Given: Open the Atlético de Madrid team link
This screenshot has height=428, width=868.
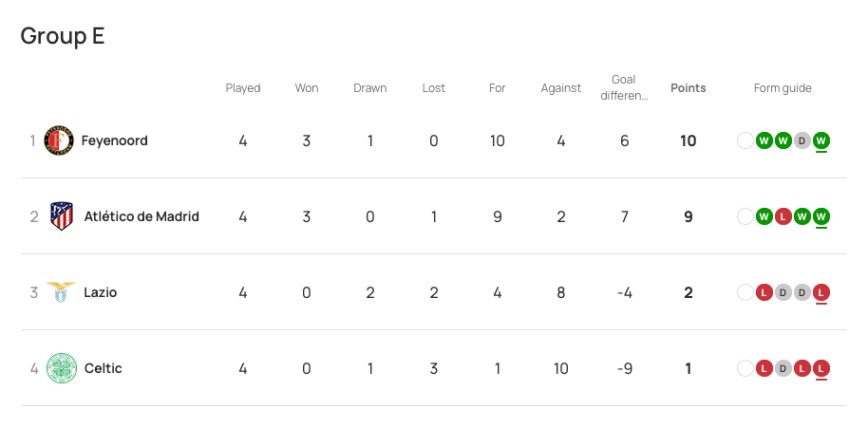Looking at the screenshot, I should 142,216.
